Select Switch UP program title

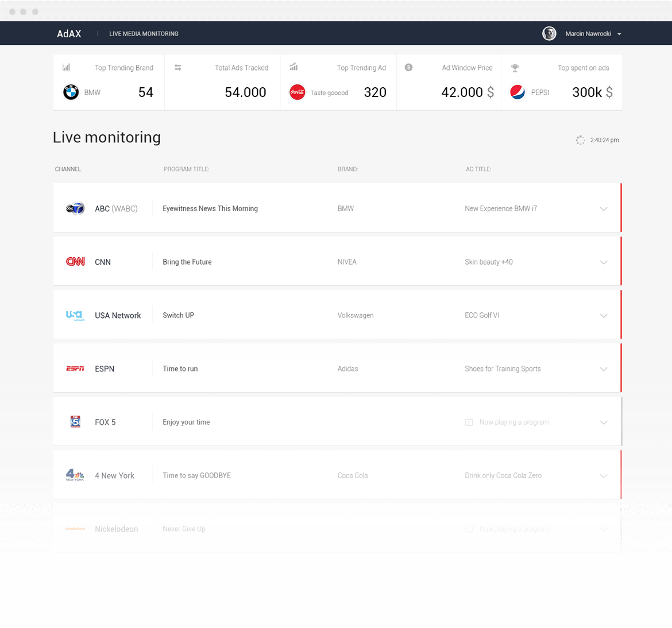(x=178, y=315)
